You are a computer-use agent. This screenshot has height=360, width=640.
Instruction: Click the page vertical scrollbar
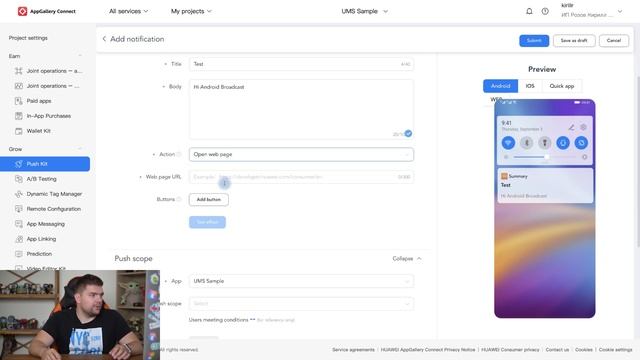[637, 161]
